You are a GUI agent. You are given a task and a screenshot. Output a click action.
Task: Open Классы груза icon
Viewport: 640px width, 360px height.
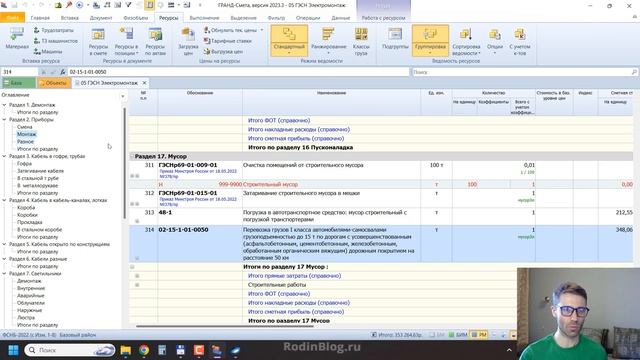pos(361,42)
